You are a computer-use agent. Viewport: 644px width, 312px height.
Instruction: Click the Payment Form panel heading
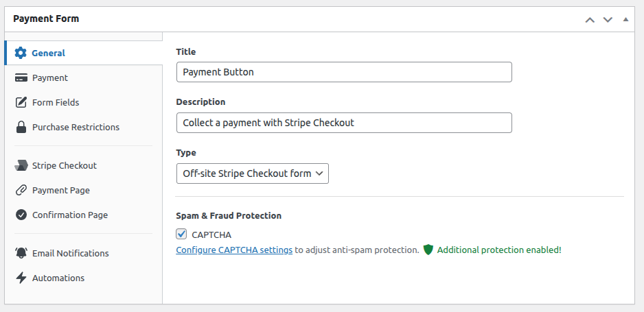pos(46,19)
